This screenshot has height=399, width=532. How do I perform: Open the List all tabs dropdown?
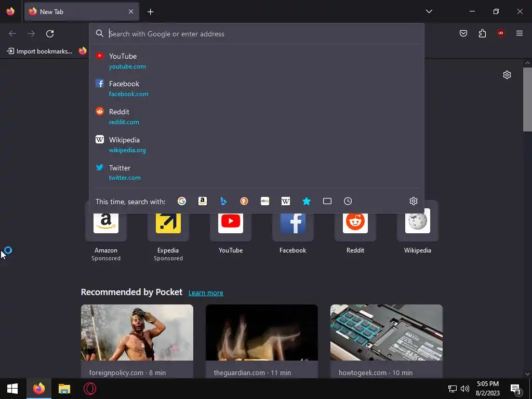[429, 11]
